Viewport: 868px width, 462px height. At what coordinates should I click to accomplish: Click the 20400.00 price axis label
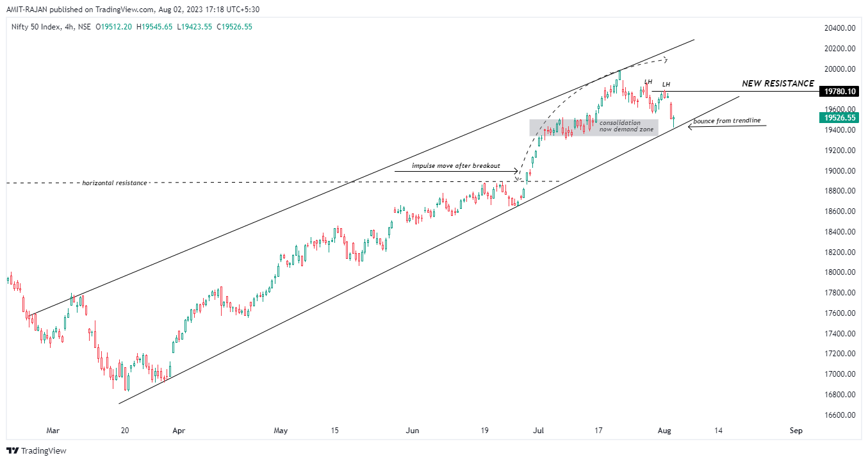(x=840, y=28)
